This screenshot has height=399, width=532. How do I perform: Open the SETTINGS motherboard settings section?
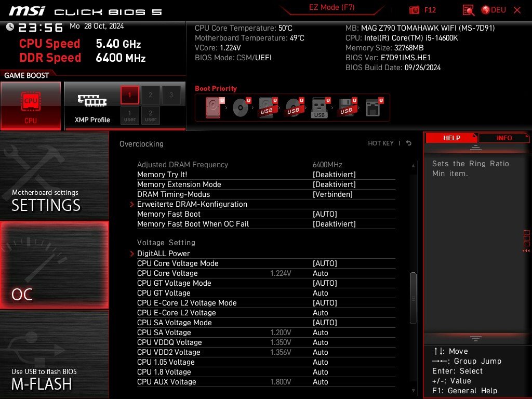[54, 176]
